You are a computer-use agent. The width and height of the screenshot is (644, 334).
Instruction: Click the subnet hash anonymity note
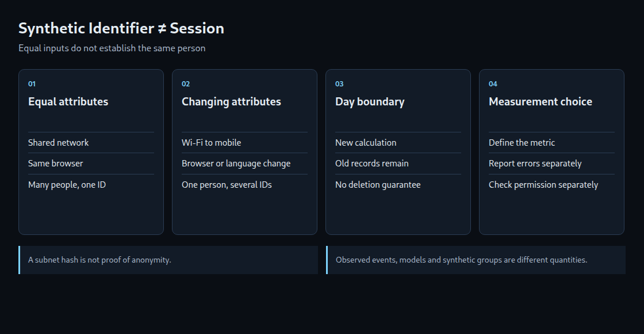tap(168, 260)
